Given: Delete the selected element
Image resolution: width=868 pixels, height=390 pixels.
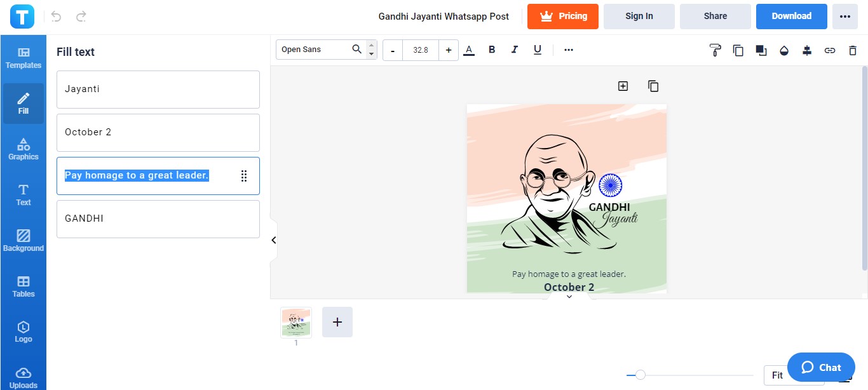Looking at the screenshot, I should [853, 50].
